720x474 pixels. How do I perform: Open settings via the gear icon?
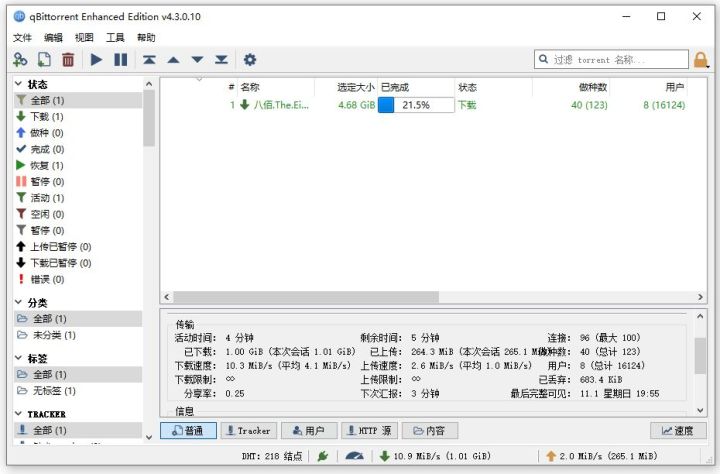tap(250, 60)
